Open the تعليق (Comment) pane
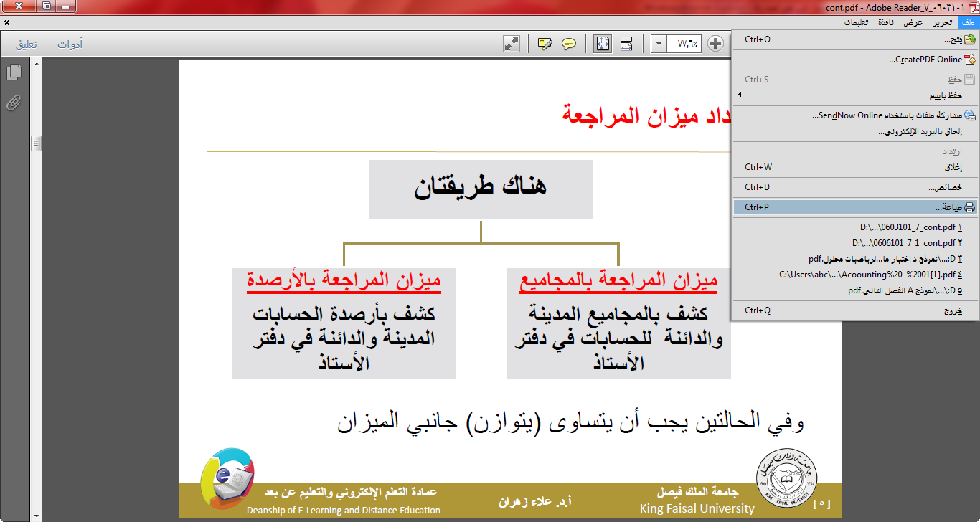This screenshot has width=980, height=522. point(27,44)
